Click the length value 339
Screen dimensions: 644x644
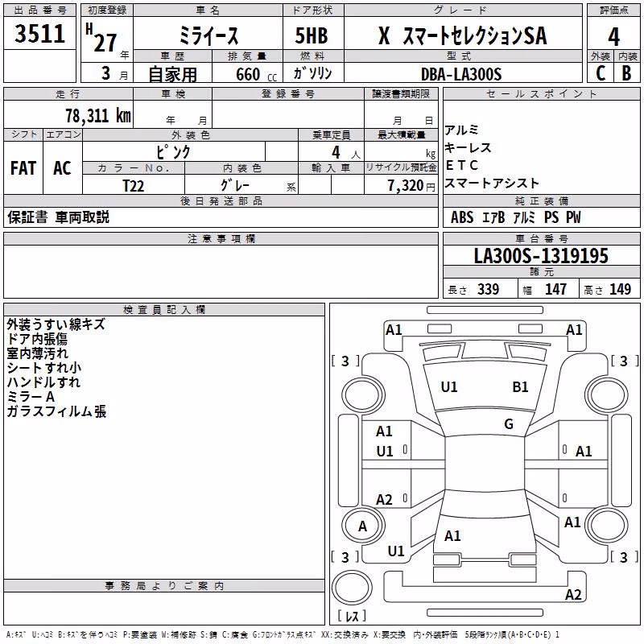pos(488,289)
